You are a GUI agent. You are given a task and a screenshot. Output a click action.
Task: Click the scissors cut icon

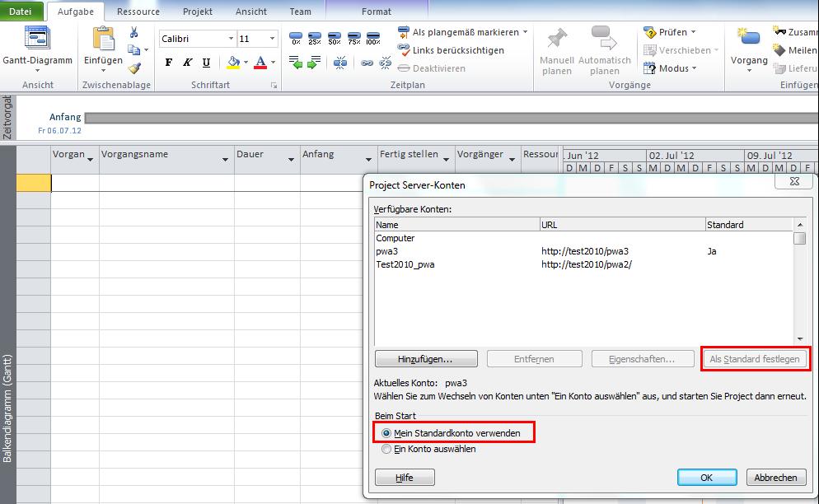134,32
